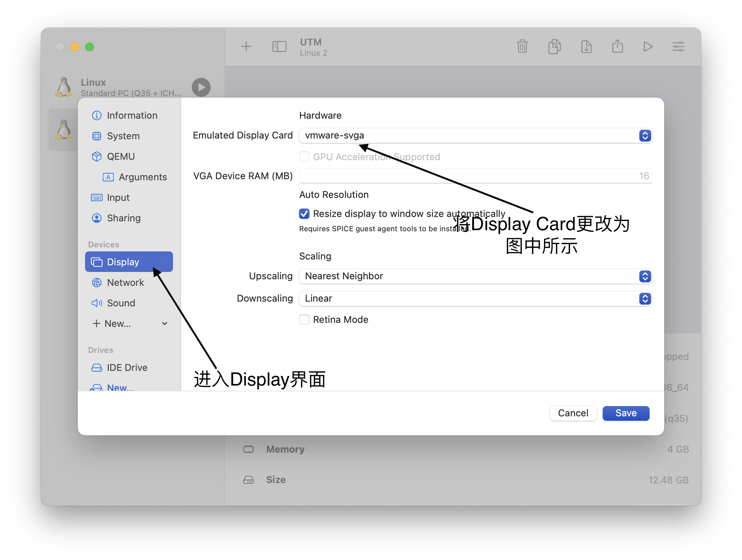The width and height of the screenshot is (742, 560).
Task: Click the Memory chip icon in the background window
Action: point(249,449)
